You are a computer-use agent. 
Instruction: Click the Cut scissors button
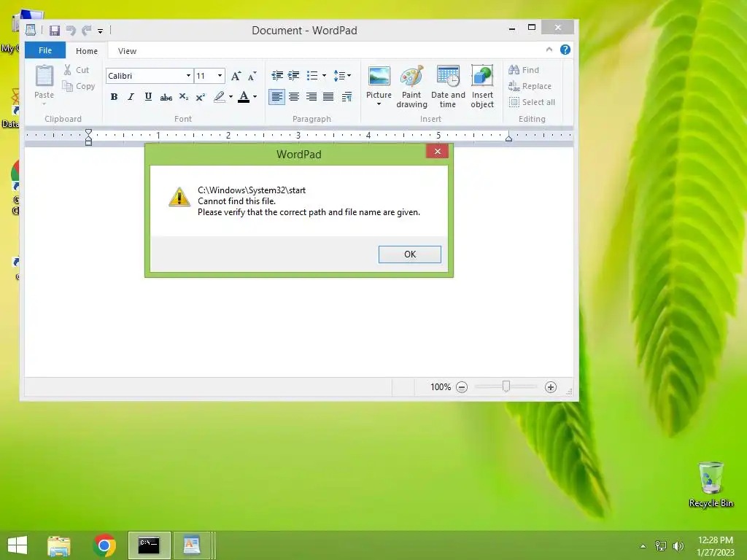point(76,70)
